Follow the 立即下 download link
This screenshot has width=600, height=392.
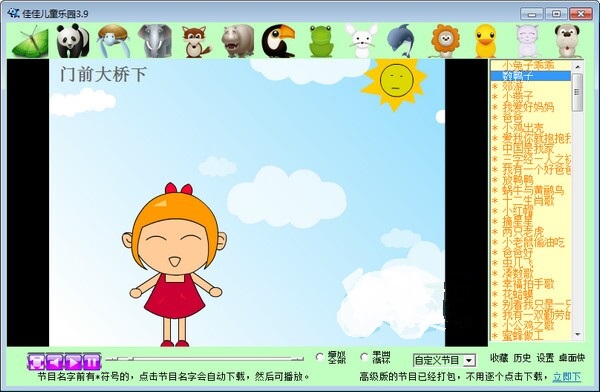[567, 377]
